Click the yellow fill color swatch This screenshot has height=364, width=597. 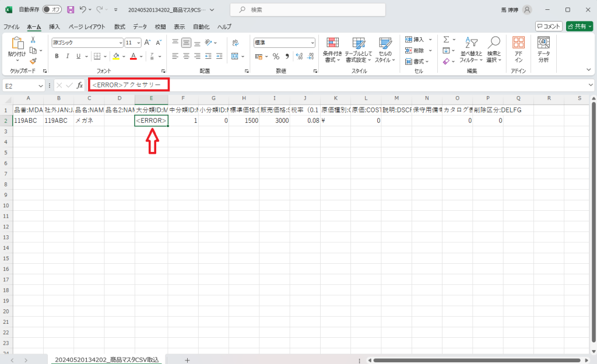(x=116, y=56)
